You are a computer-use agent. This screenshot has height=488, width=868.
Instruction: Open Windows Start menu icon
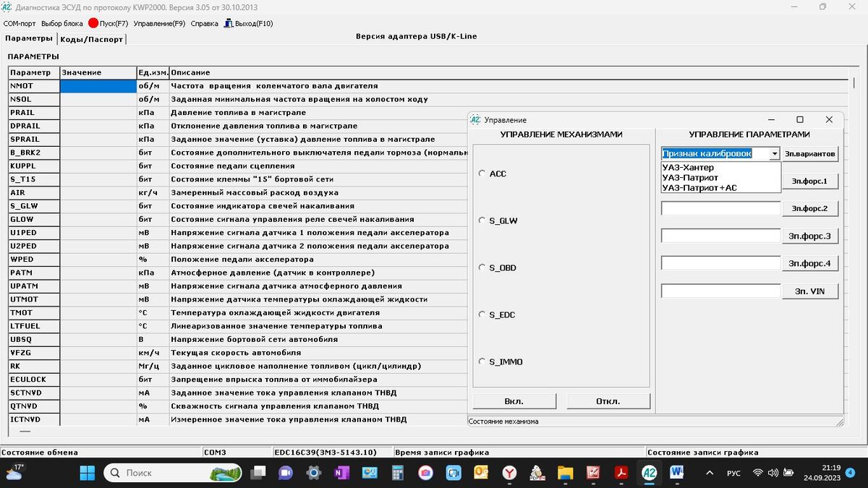[86, 473]
